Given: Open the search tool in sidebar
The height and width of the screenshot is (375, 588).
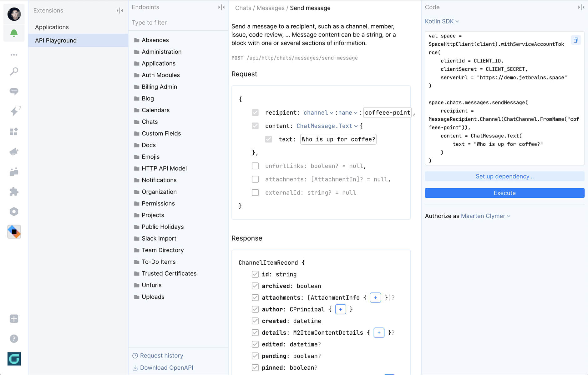Looking at the screenshot, I should tap(14, 72).
